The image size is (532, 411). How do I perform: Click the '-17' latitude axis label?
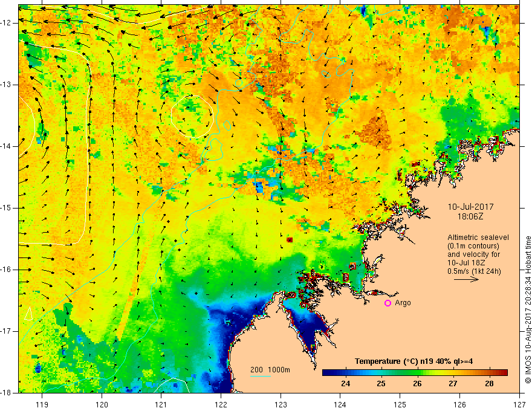(7, 331)
